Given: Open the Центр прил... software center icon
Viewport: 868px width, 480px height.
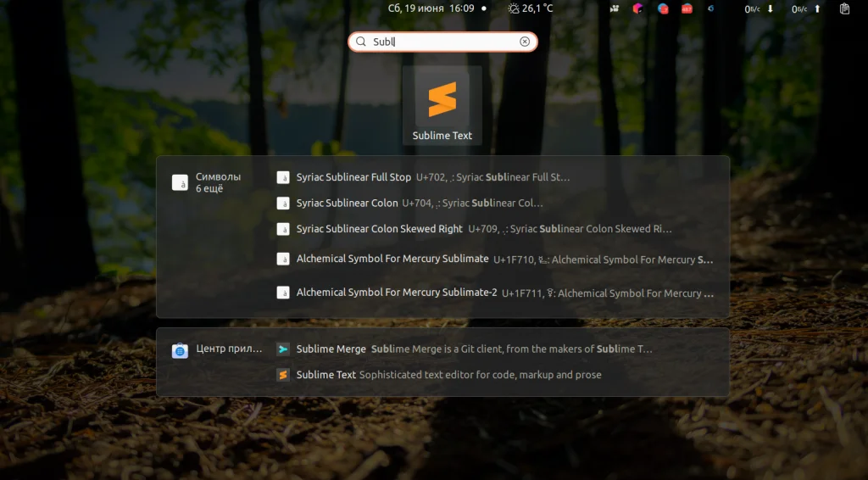Looking at the screenshot, I should click(x=180, y=350).
